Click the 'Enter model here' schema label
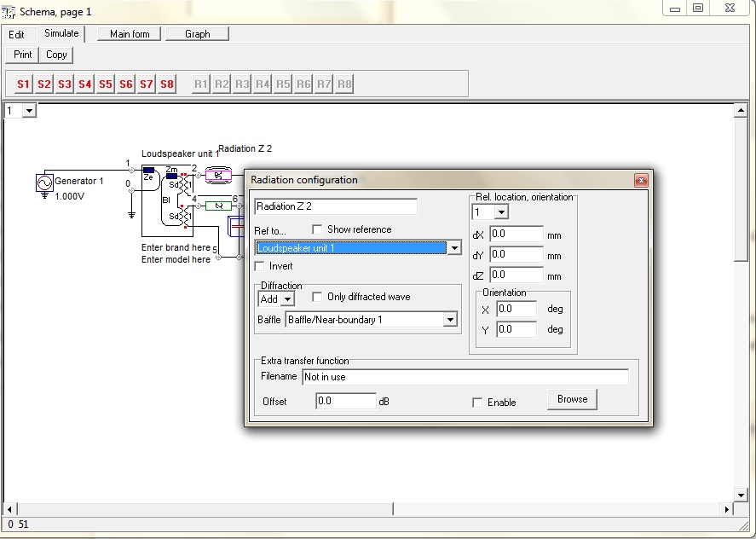 pos(176,259)
